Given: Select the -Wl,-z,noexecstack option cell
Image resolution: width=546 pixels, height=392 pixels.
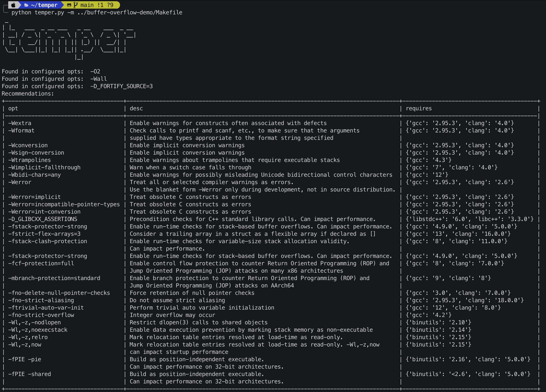Looking at the screenshot, I should (38, 330).
